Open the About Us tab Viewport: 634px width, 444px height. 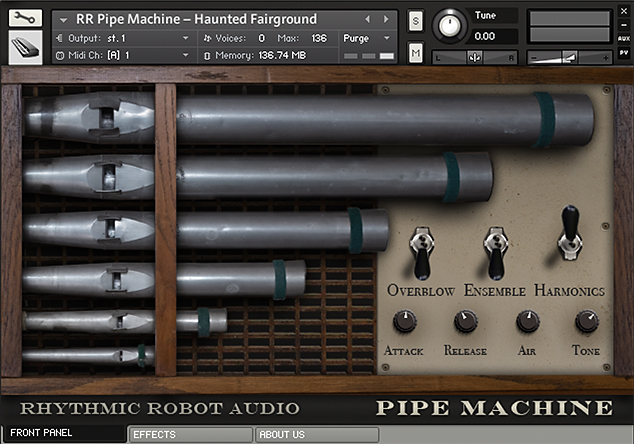coord(317,435)
